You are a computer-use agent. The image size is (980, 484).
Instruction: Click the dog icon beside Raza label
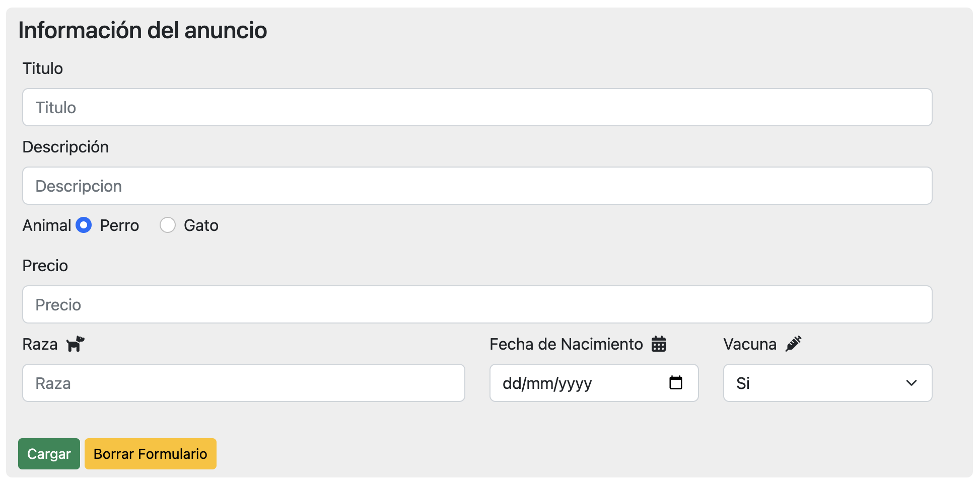pyautogui.click(x=75, y=344)
